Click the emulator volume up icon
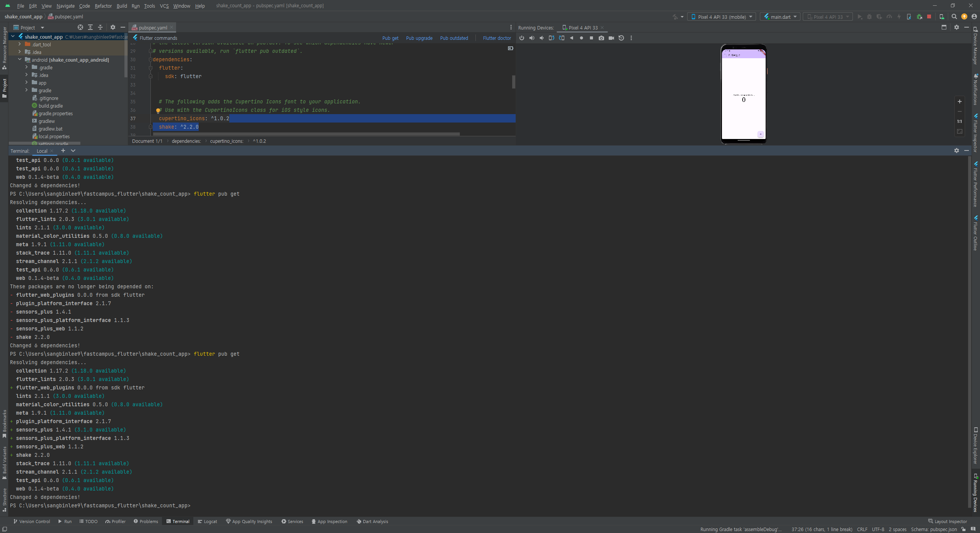The image size is (980, 533). [x=532, y=38]
